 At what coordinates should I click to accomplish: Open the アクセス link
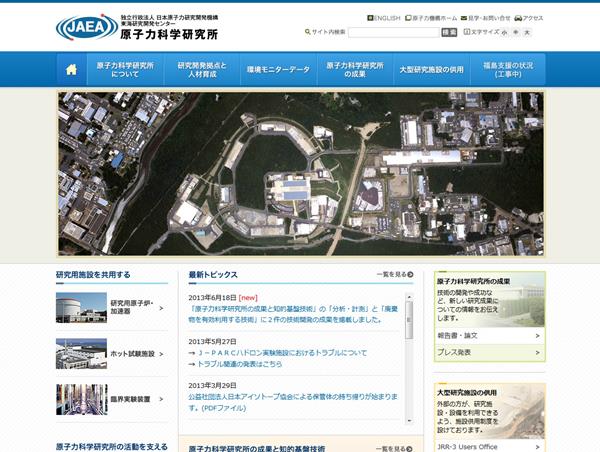[529, 18]
